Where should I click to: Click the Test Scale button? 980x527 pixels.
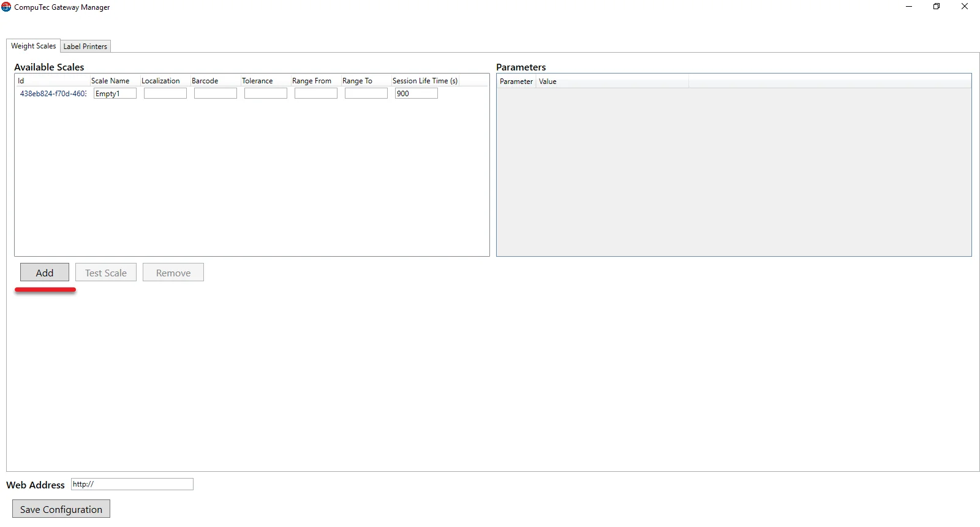(106, 273)
